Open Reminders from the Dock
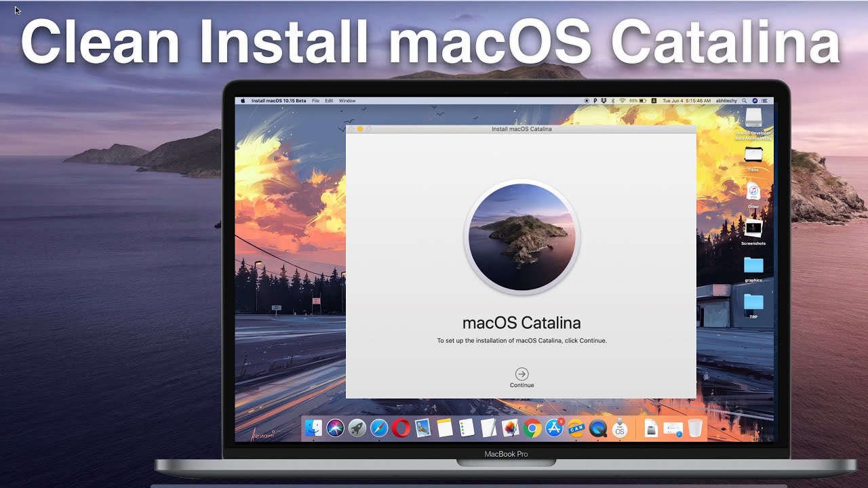This screenshot has width=868, height=488. tap(466, 428)
